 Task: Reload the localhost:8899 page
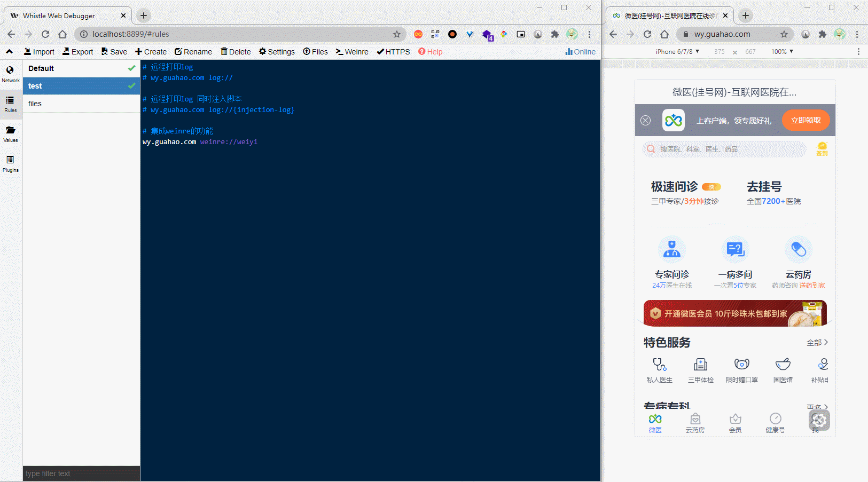pyautogui.click(x=45, y=34)
